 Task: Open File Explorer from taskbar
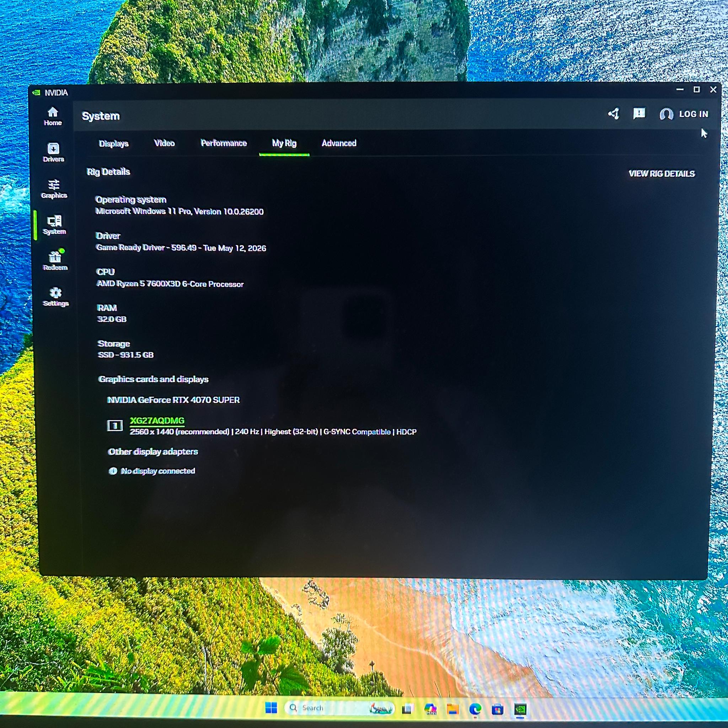click(x=453, y=709)
